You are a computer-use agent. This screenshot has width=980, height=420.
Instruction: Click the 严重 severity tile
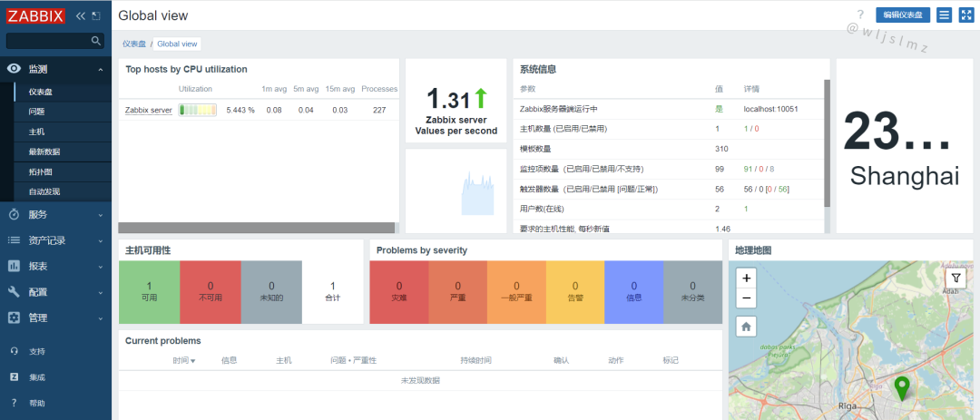458,292
